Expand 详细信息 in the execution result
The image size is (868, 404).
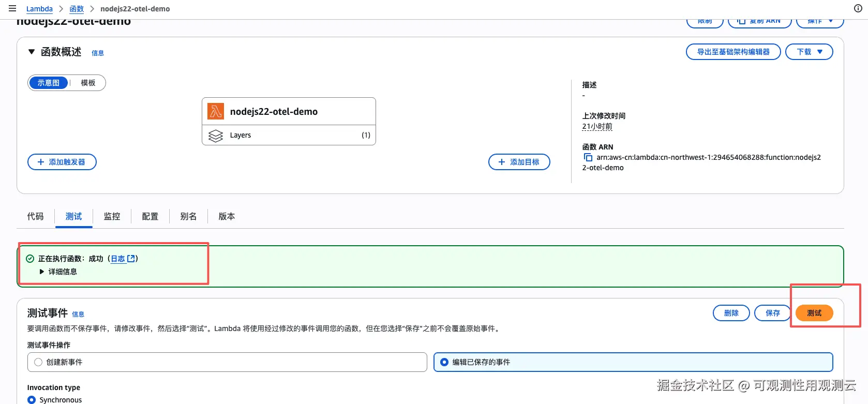tap(58, 272)
